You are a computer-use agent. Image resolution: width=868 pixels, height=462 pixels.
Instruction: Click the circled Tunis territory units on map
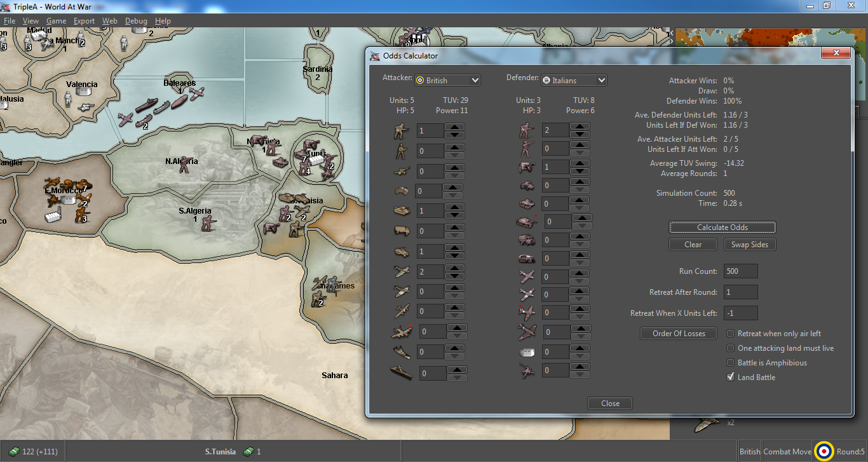(316, 157)
